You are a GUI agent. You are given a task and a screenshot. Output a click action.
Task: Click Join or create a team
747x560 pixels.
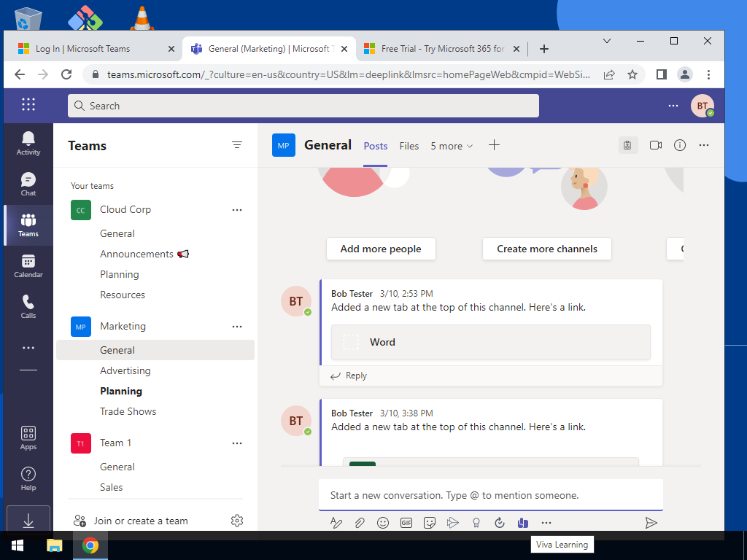(x=131, y=521)
